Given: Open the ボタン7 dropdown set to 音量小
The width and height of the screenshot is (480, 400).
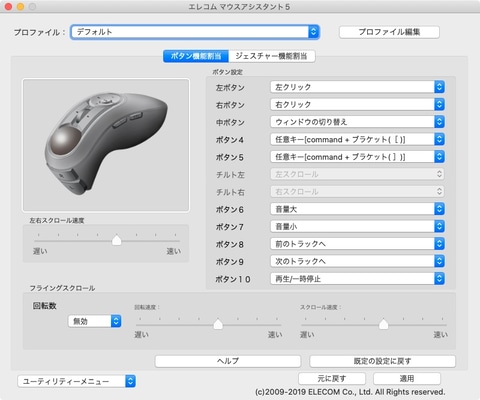Looking at the screenshot, I should click(x=357, y=227).
